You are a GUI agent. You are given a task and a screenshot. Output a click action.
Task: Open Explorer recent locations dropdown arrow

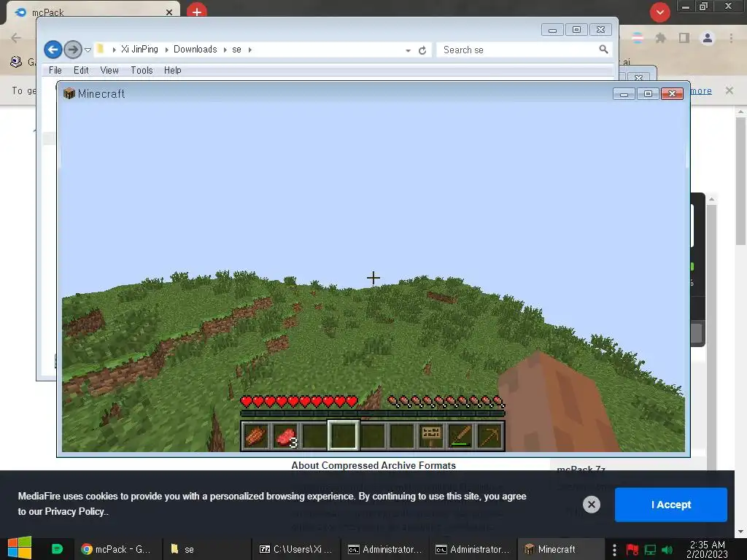(88, 50)
